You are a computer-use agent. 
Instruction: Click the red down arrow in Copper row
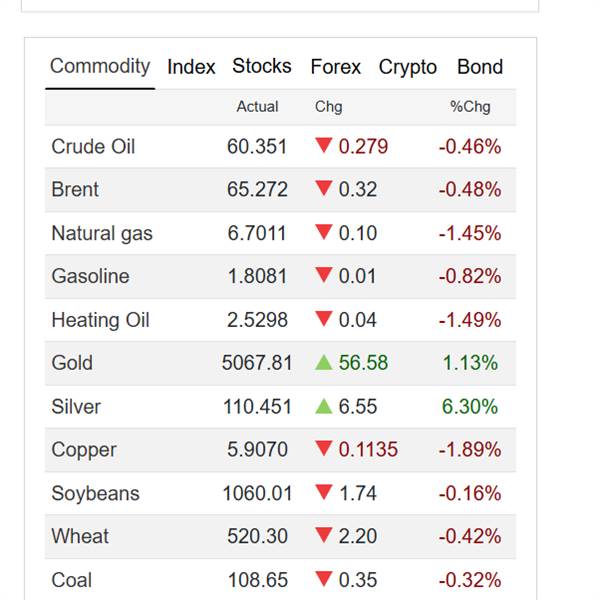323,450
